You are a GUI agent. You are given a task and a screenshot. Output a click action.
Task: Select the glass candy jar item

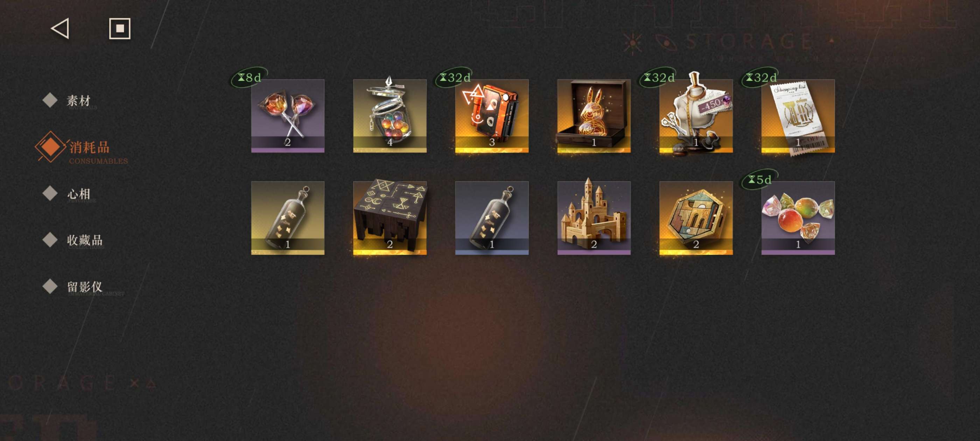click(x=390, y=115)
